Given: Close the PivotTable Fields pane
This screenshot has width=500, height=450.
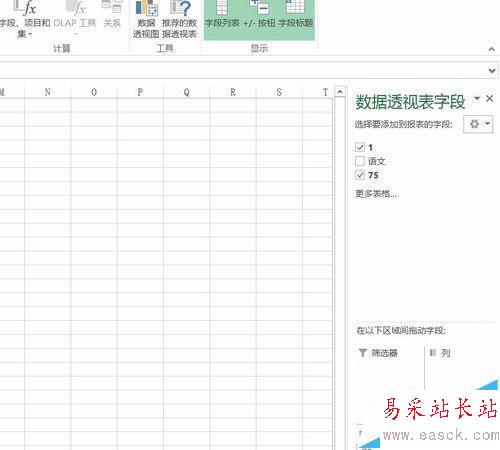Looking at the screenshot, I should (x=489, y=98).
